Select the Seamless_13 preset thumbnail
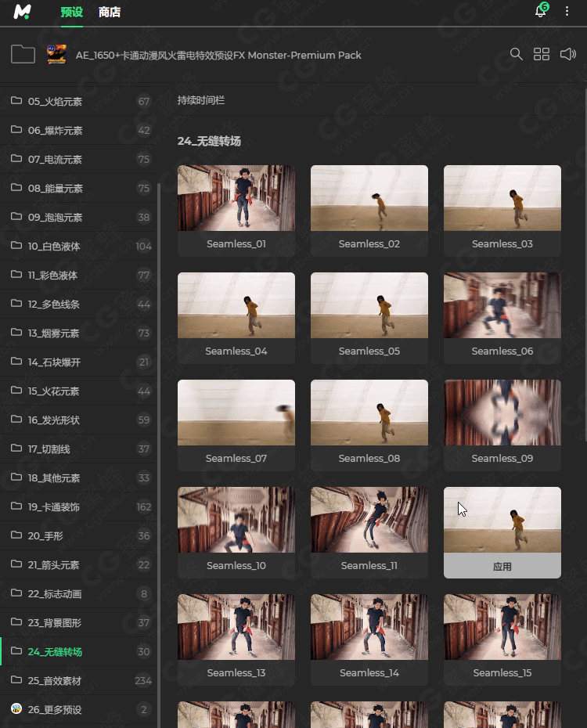587x728 pixels. point(236,627)
